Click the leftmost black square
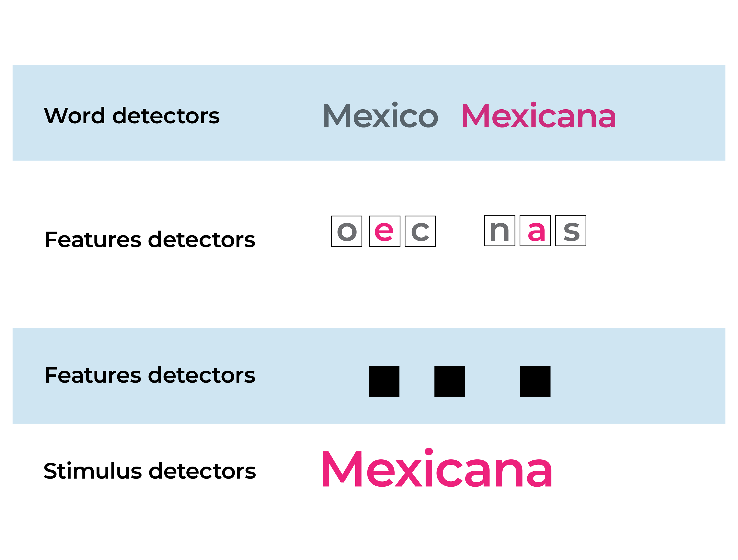The image size is (738, 560). [x=384, y=381]
